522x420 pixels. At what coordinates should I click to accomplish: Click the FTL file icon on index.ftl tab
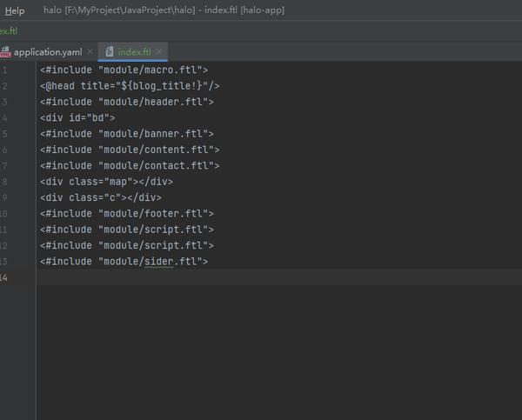click(110, 51)
